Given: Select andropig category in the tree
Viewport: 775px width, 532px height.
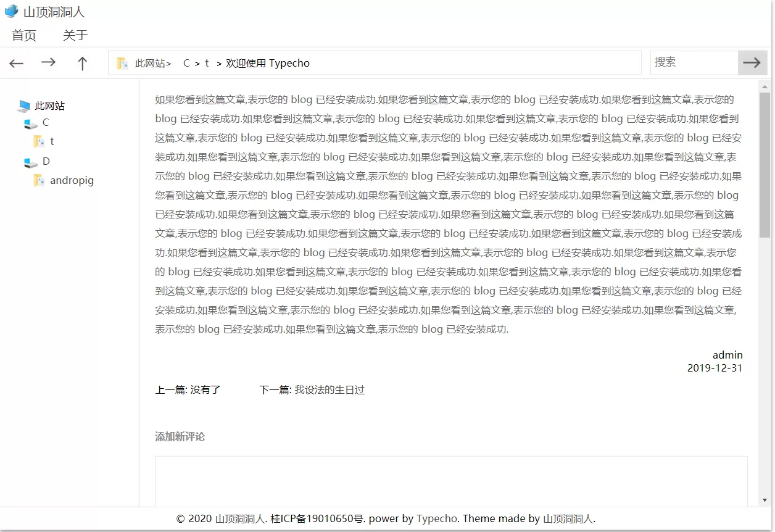Looking at the screenshot, I should click(72, 181).
